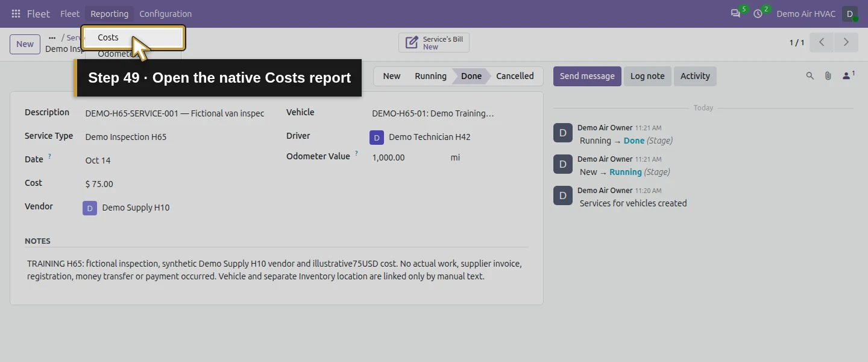Show followers icon
Image resolution: width=868 pixels, height=362 pixels.
pyautogui.click(x=848, y=76)
